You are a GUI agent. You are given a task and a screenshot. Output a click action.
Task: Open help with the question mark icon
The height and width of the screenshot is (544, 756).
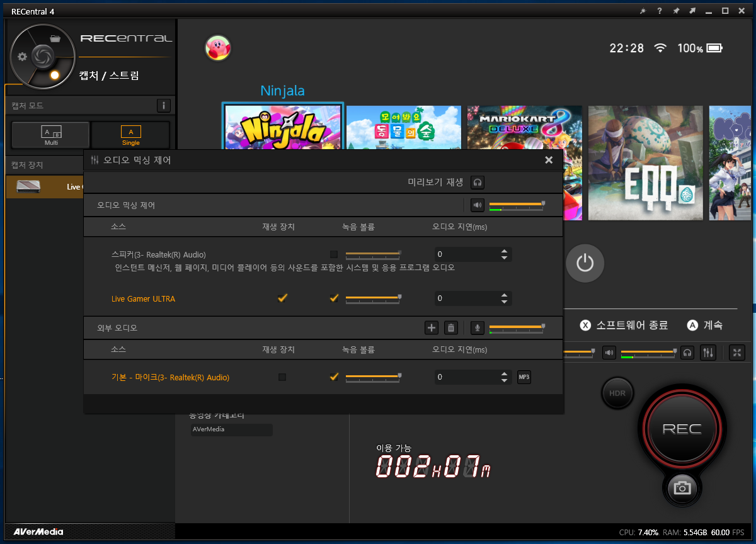pos(659,11)
